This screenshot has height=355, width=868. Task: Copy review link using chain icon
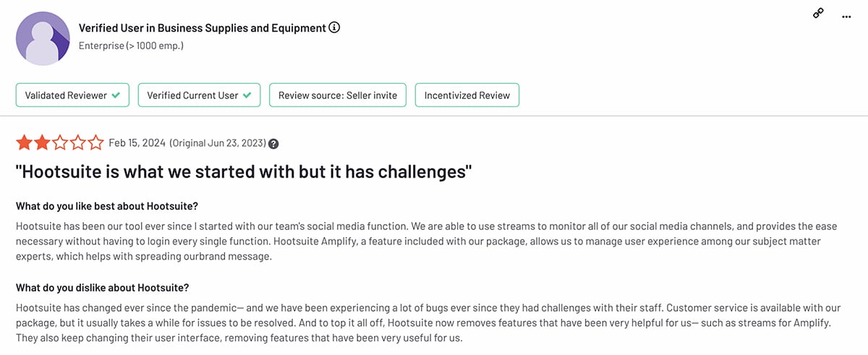pos(818,13)
